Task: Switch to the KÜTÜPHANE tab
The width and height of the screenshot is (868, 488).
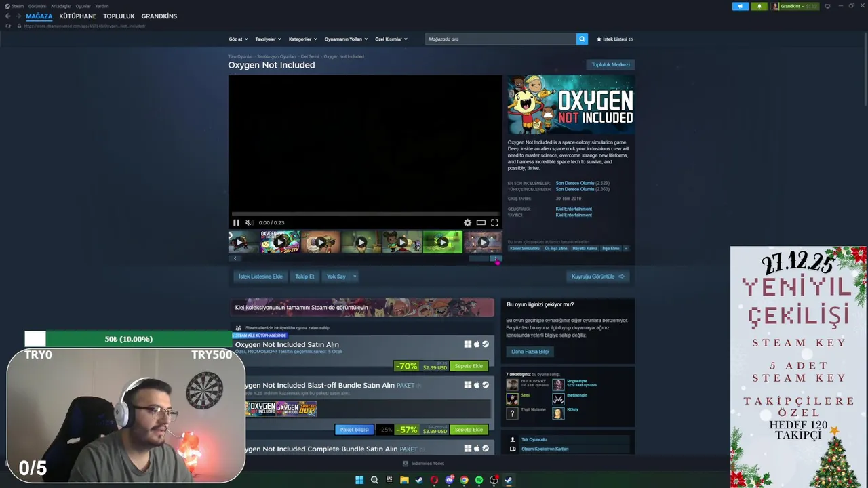Action: click(x=77, y=16)
